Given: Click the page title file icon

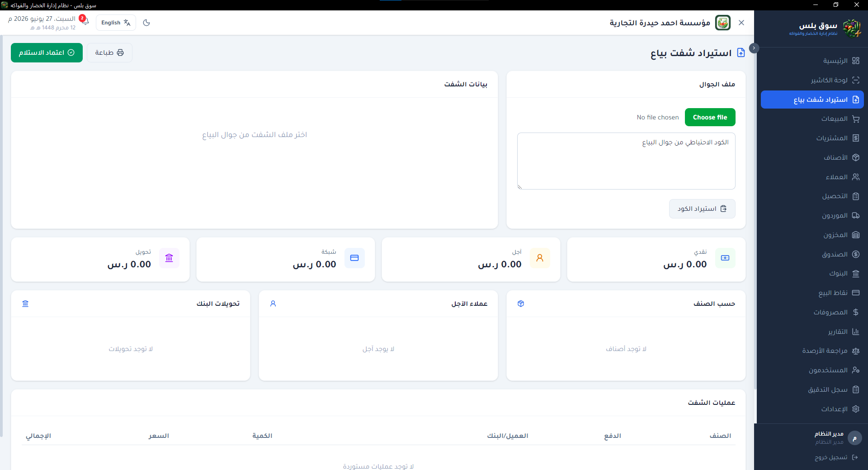Looking at the screenshot, I should pos(741,52).
